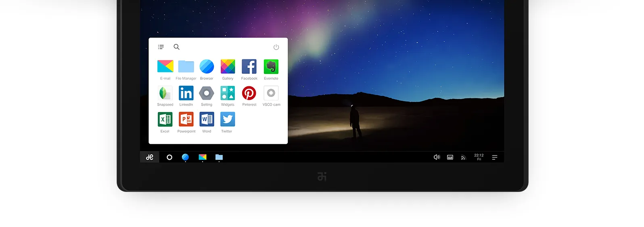Open the folder icon on the taskbar
644x227 pixels.
(x=219, y=157)
